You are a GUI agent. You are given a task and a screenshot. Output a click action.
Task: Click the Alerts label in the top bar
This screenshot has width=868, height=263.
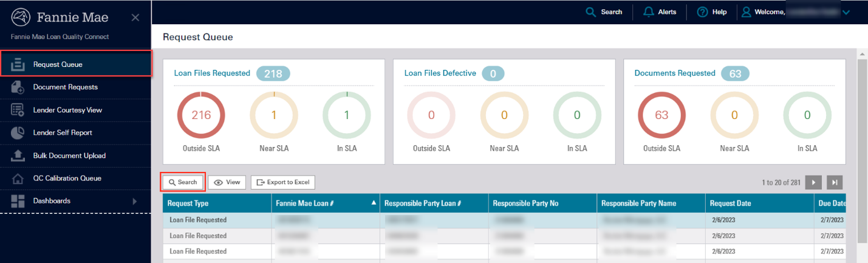[667, 12]
